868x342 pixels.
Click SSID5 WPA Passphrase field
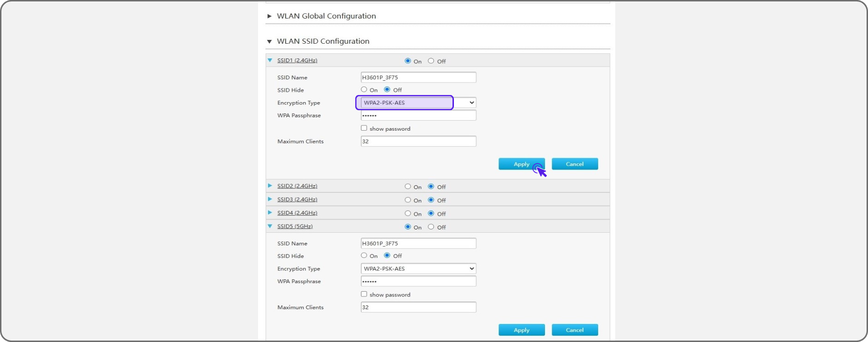point(418,281)
